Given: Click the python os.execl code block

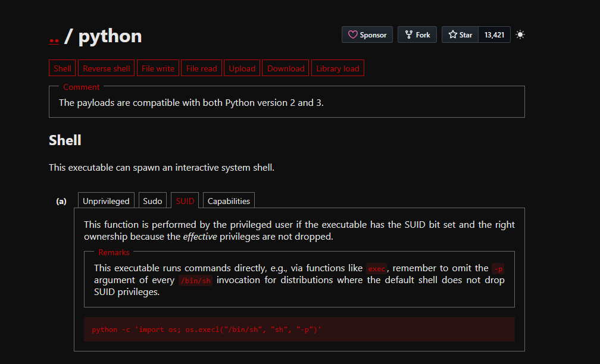Looking at the screenshot, I should tap(299, 330).
